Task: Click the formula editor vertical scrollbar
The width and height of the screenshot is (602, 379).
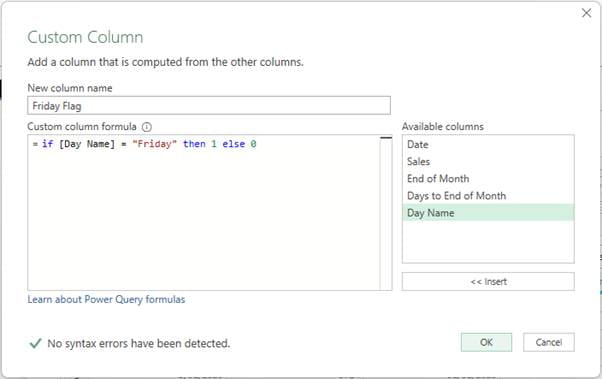Action: pos(386,212)
